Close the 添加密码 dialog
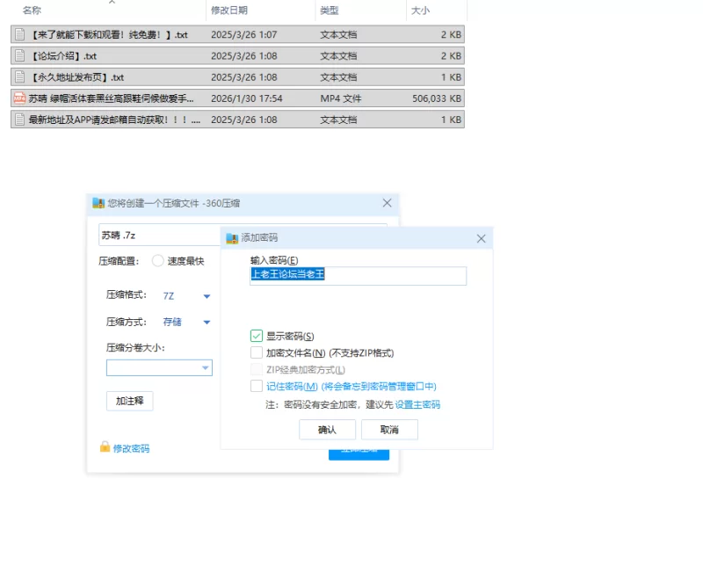The width and height of the screenshot is (703, 588). click(481, 238)
